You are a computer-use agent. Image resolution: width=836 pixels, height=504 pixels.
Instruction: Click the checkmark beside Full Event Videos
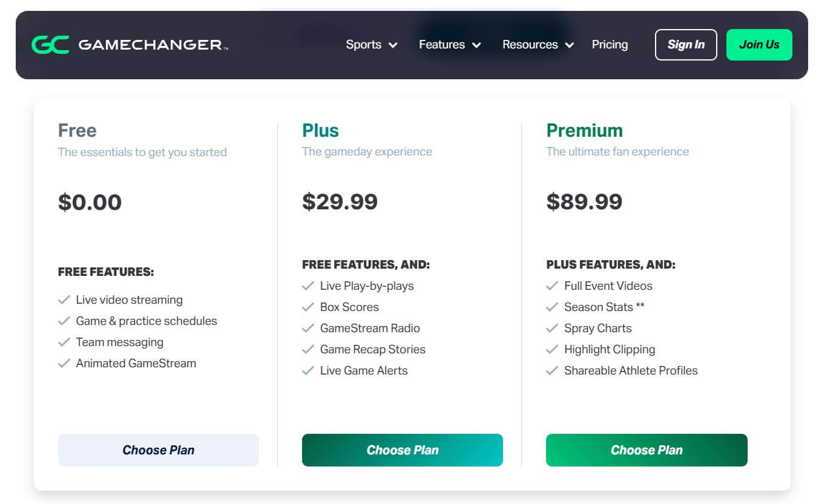[553, 285]
